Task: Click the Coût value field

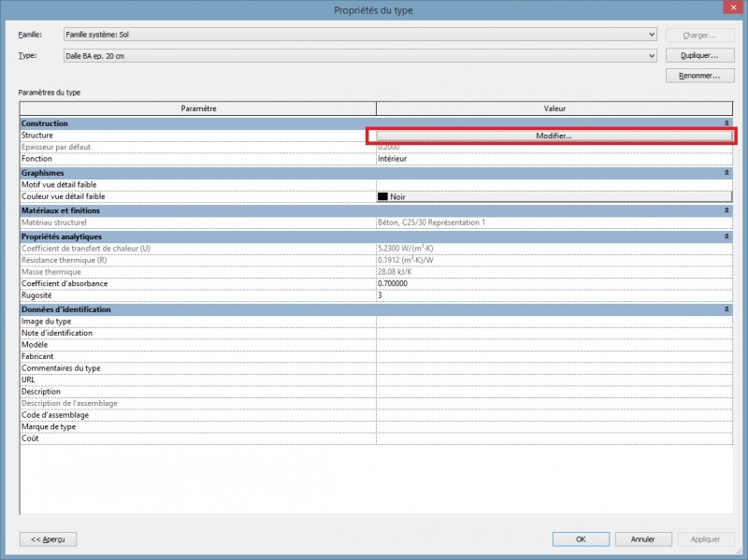Action: point(553,438)
